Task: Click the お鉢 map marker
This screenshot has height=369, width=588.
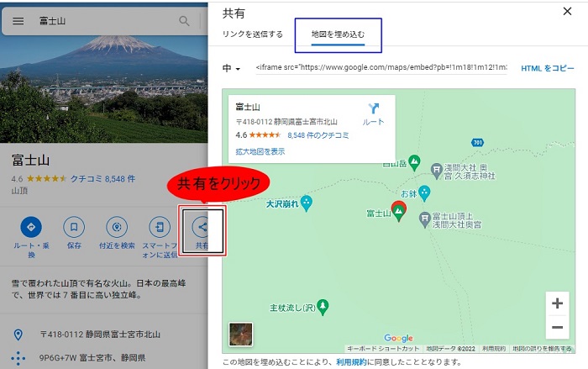Action: click(424, 193)
